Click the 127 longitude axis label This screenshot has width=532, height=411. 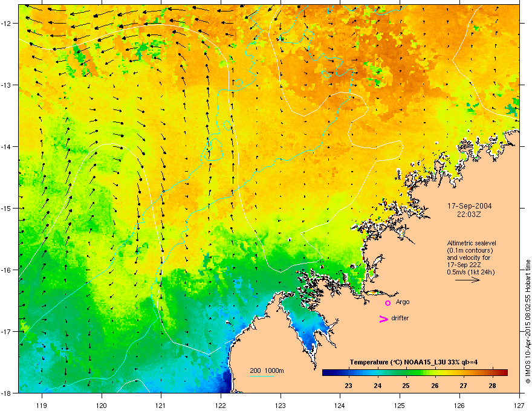click(519, 405)
